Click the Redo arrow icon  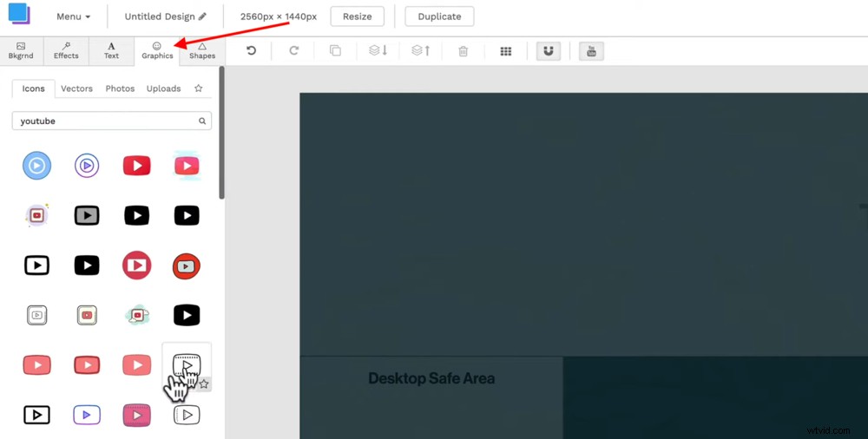coord(294,51)
